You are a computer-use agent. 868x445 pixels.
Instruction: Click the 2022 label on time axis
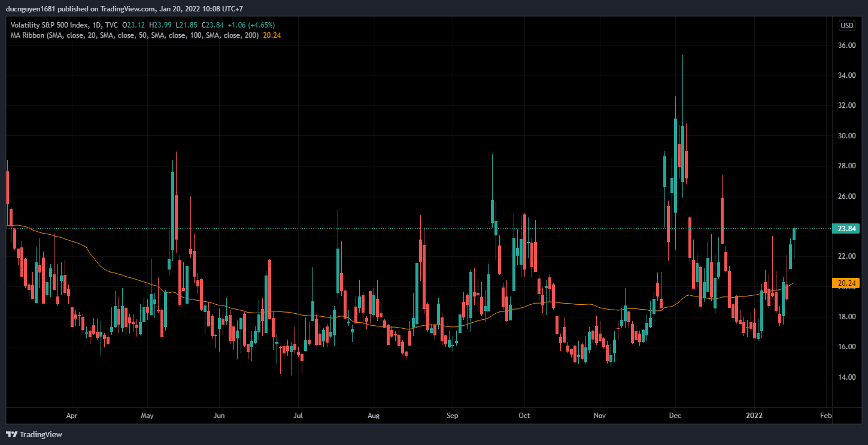(754, 415)
